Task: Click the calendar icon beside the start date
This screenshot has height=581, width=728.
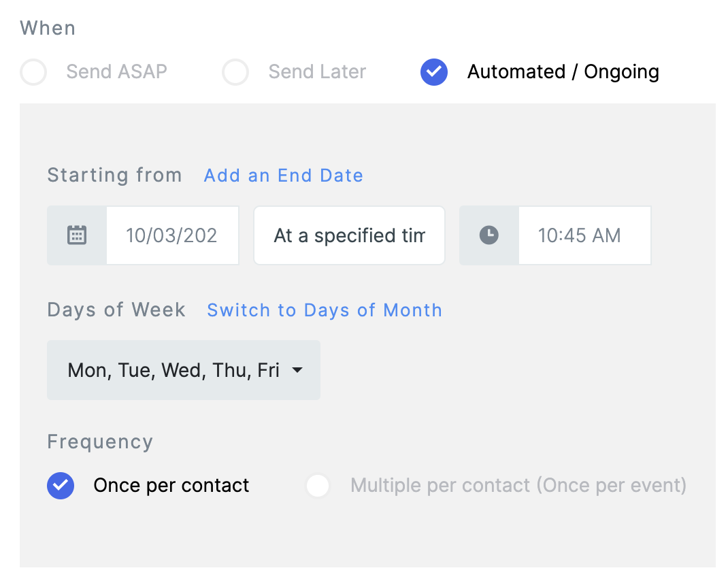Action: 77,235
